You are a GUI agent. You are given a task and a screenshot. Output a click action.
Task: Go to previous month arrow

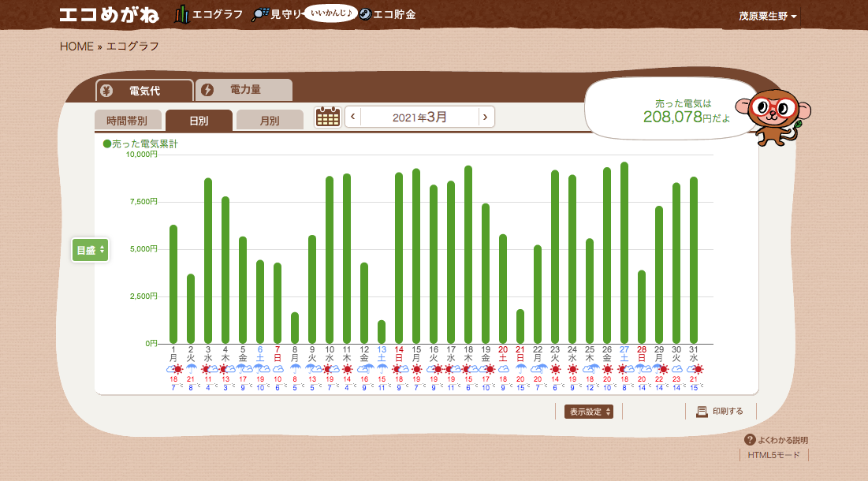click(352, 117)
